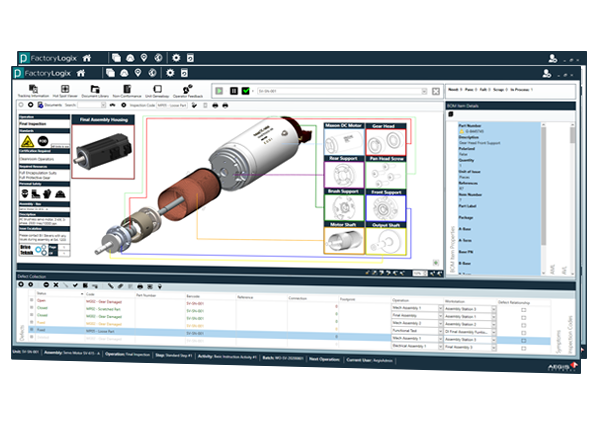This screenshot has width=601, height=428.
Task: Click the remove defect minus-circle icon
Action: click(46, 285)
